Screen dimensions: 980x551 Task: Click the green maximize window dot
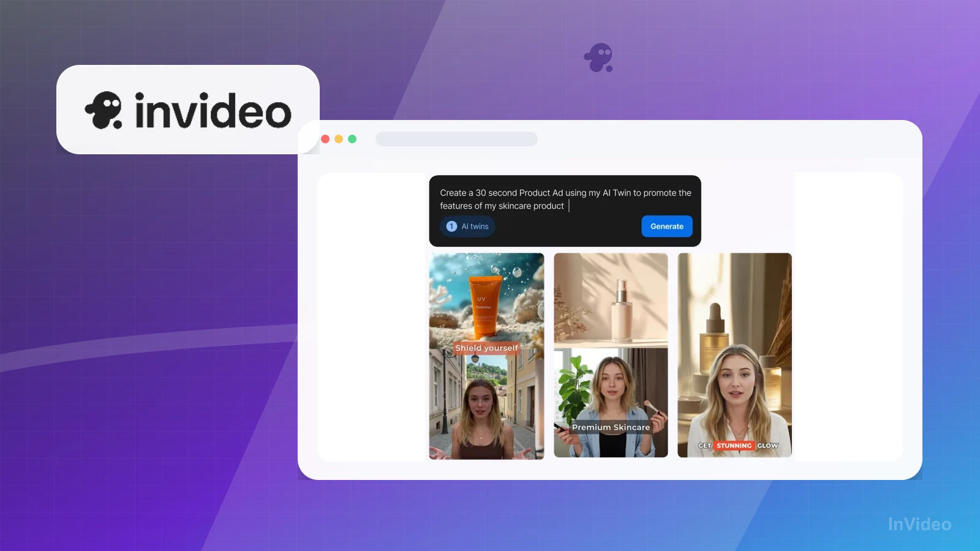click(x=352, y=139)
